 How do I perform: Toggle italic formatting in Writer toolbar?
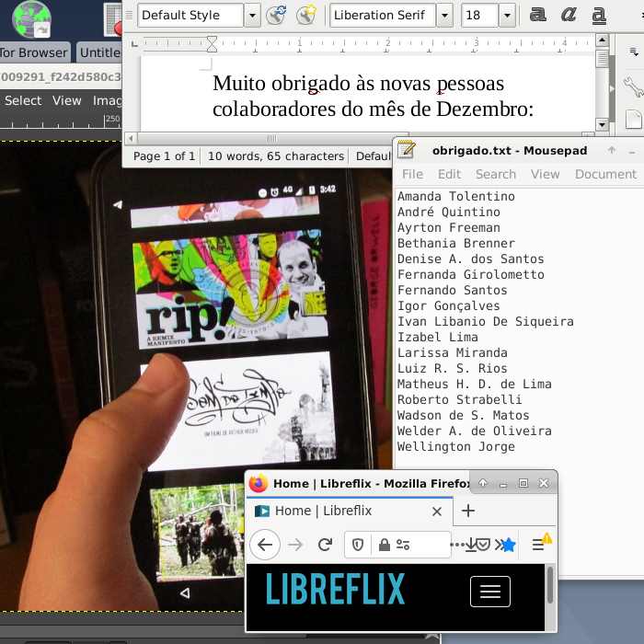click(569, 15)
